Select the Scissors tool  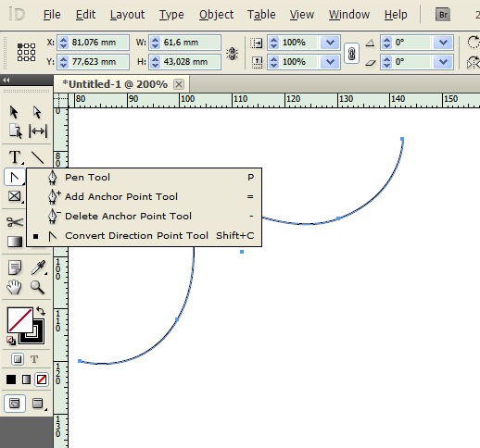[x=15, y=222]
